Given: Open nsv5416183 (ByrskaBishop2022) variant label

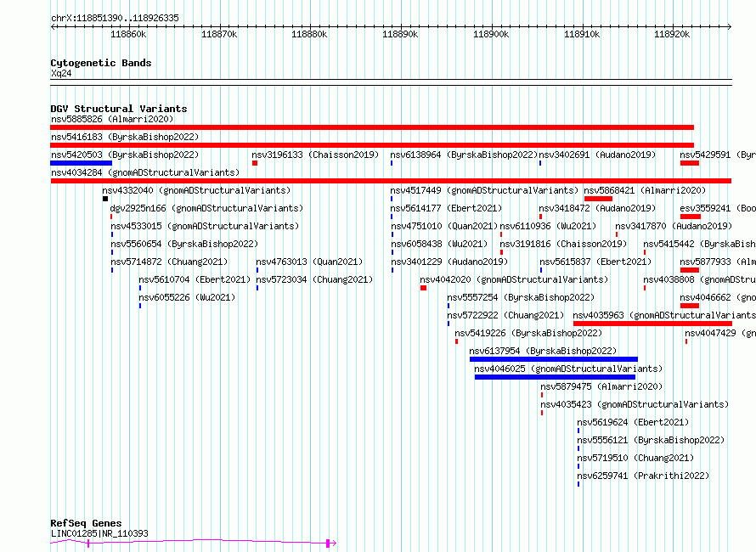Looking at the screenshot, I should coord(124,137).
